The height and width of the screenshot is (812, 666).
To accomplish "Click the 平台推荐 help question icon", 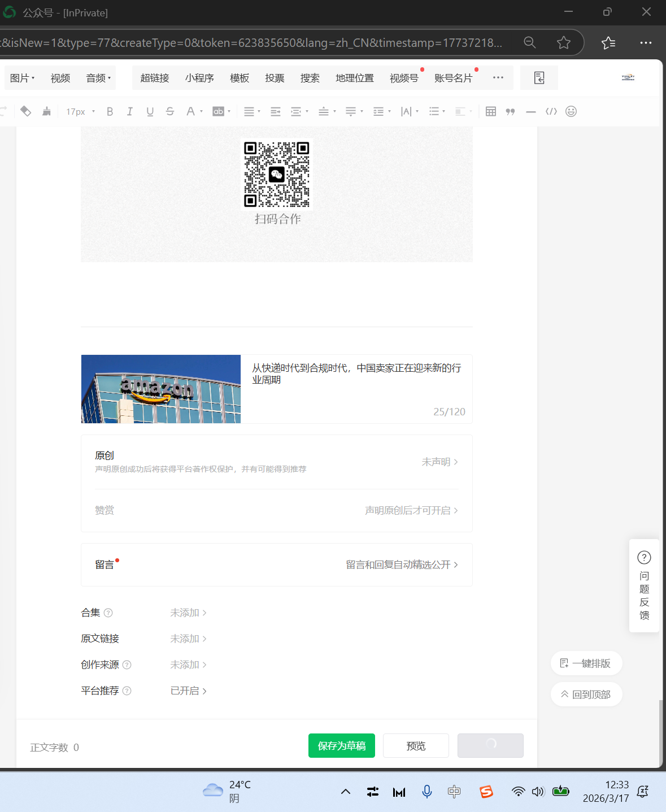I will (127, 691).
